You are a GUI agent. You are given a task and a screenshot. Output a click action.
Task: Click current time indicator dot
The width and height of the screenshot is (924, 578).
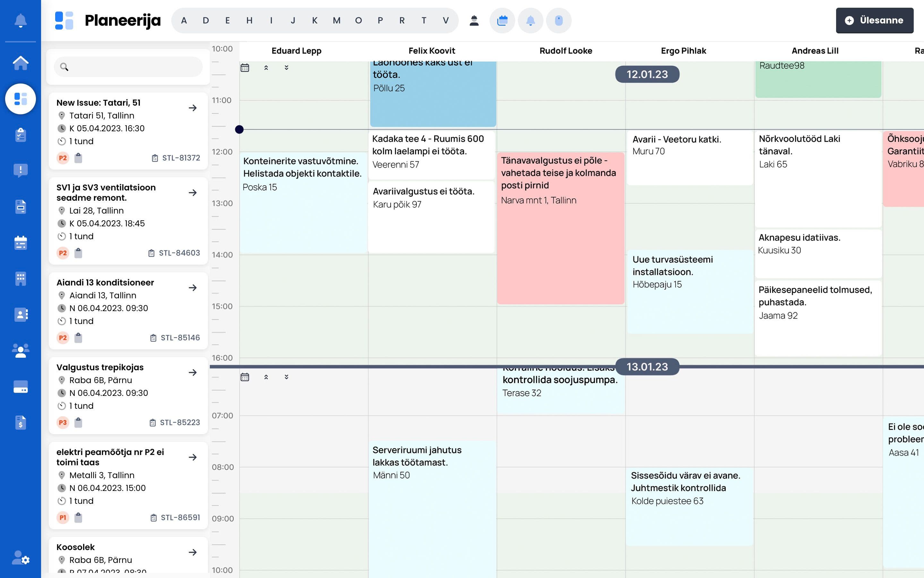(x=239, y=130)
